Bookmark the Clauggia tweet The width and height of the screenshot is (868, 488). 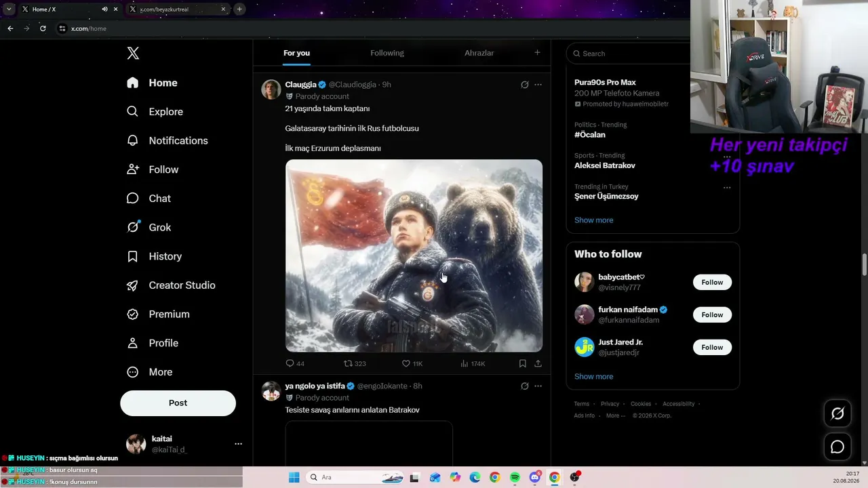(x=523, y=364)
